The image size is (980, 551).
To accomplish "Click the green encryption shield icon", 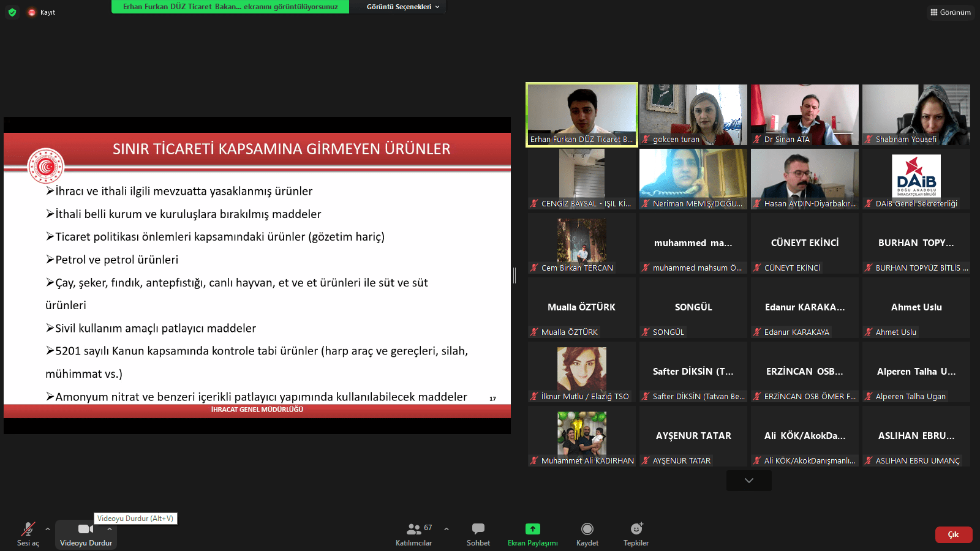I will 12,12.
